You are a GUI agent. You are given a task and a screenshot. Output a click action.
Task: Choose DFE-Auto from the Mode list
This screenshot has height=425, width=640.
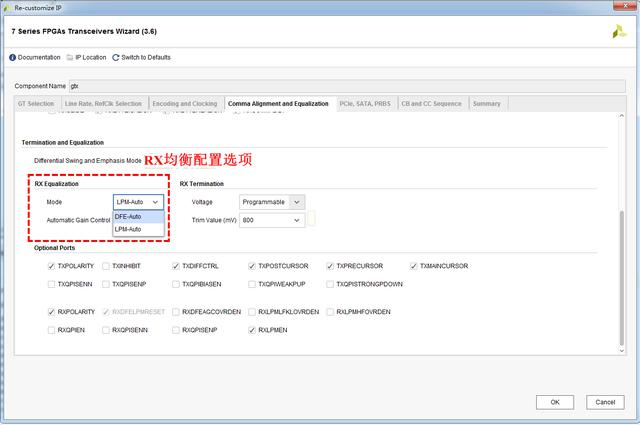(x=138, y=216)
